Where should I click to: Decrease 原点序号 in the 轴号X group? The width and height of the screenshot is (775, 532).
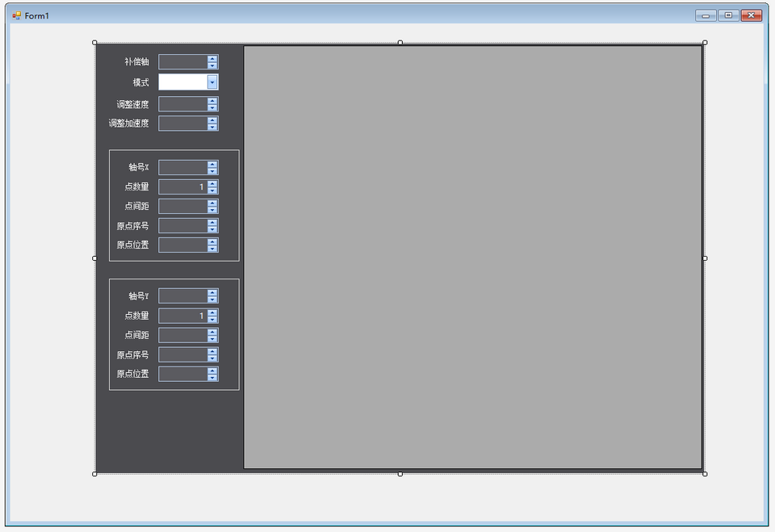click(212, 229)
